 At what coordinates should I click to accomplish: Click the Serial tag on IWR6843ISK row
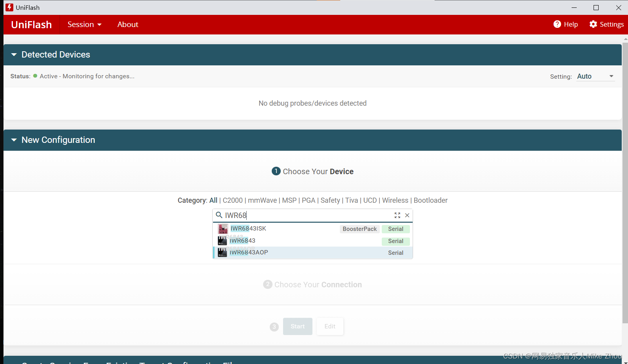pos(396,229)
